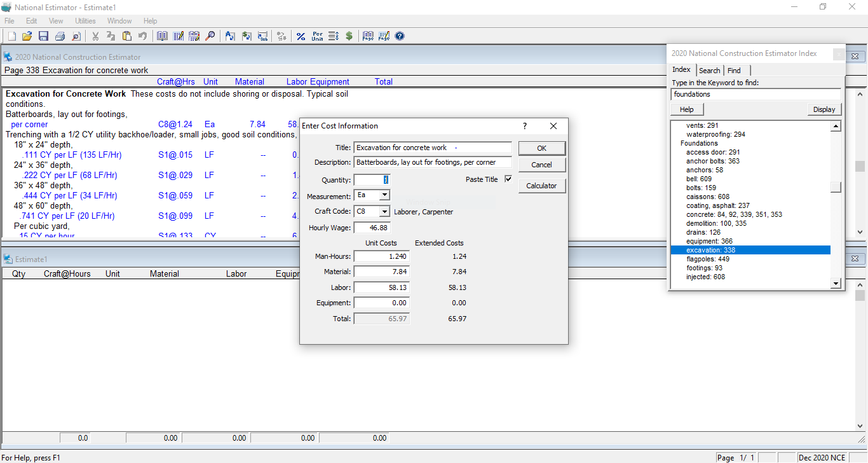
Task: Switch to the Search tab
Action: click(x=710, y=71)
